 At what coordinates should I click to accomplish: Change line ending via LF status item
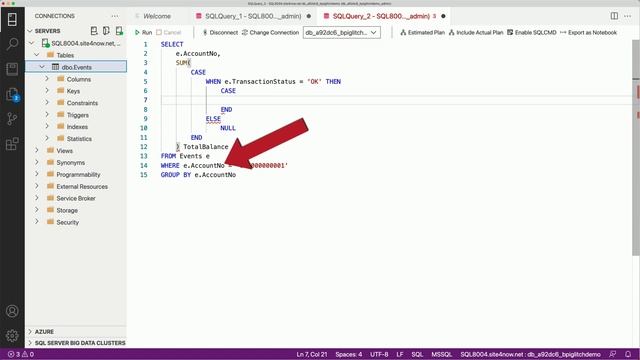[400, 354]
